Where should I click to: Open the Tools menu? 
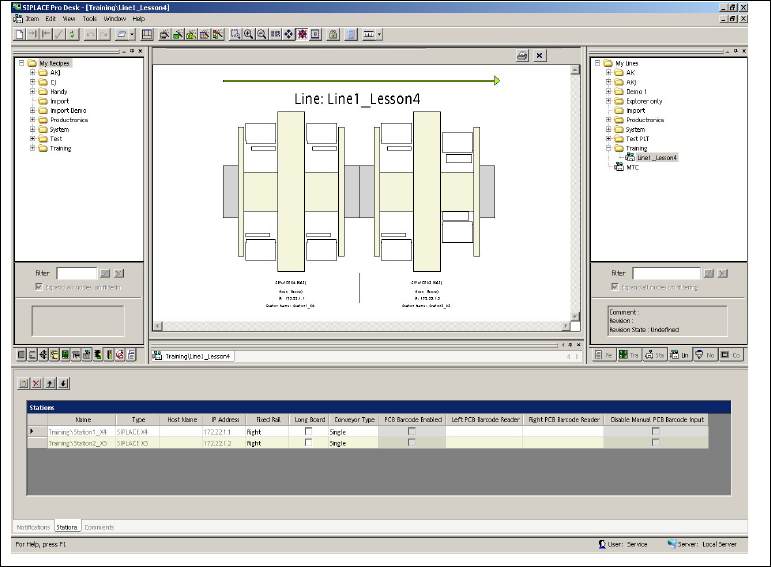coord(90,18)
